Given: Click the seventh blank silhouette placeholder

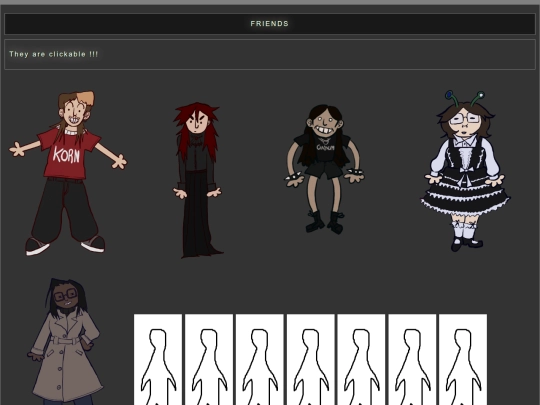Looking at the screenshot, I should tap(463, 359).
